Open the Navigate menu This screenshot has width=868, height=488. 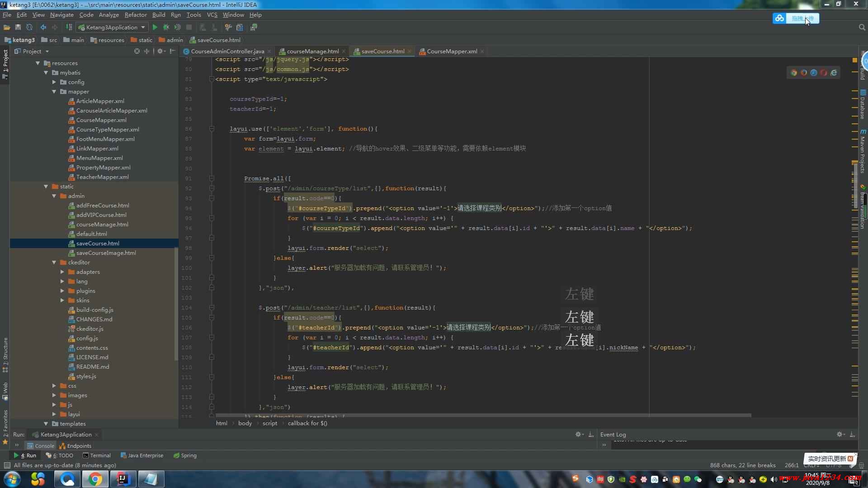(62, 14)
